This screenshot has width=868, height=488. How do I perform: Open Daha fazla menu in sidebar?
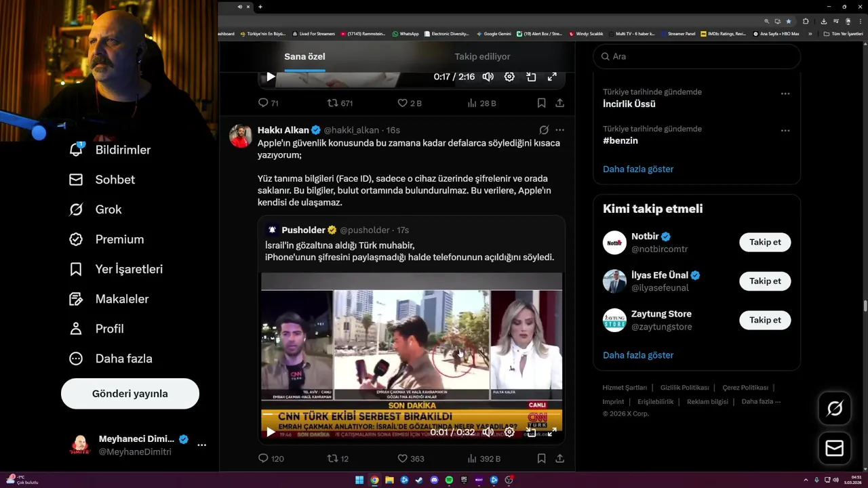pos(110,359)
